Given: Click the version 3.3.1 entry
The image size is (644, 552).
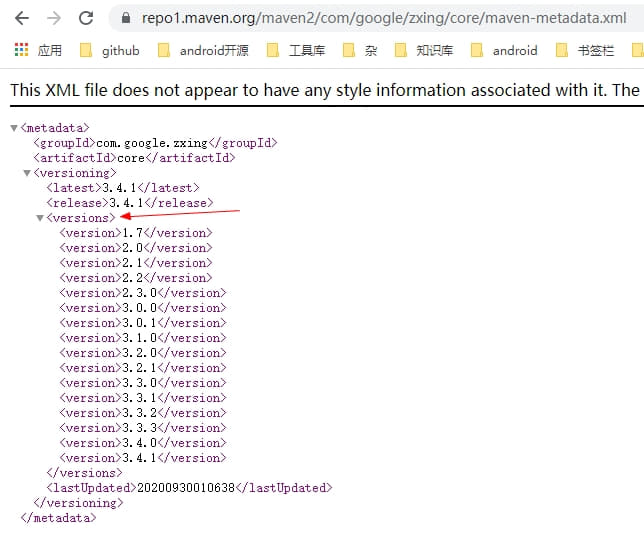Looking at the screenshot, I should coord(143,398).
